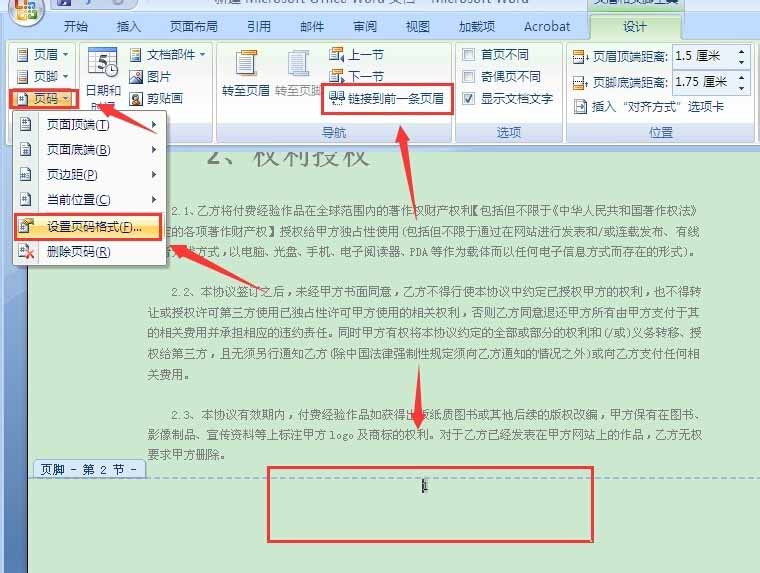Image resolution: width=760 pixels, height=573 pixels.
Task: Decrease 页脚底端距离 spinner value
Action: pyautogui.click(x=742, y=88)
